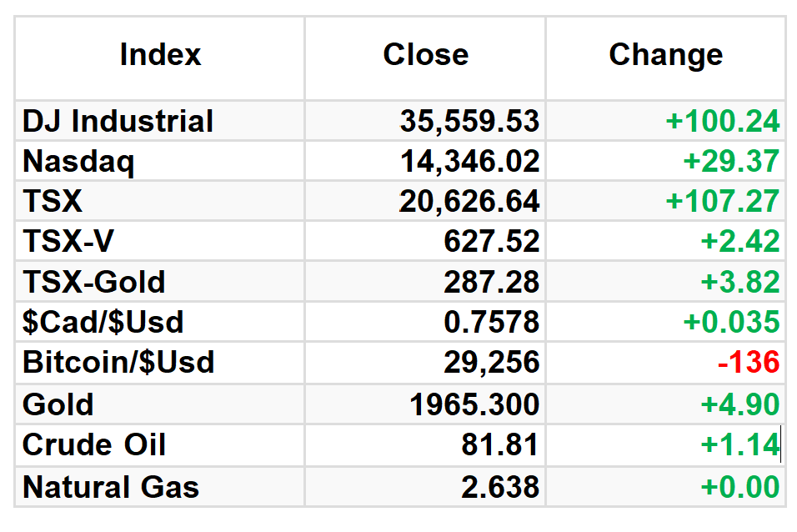This screenshot has height=532, width=797.
Task: Select the $Cad/$Usd close value 0.7578
Action: tap(491, 322)
